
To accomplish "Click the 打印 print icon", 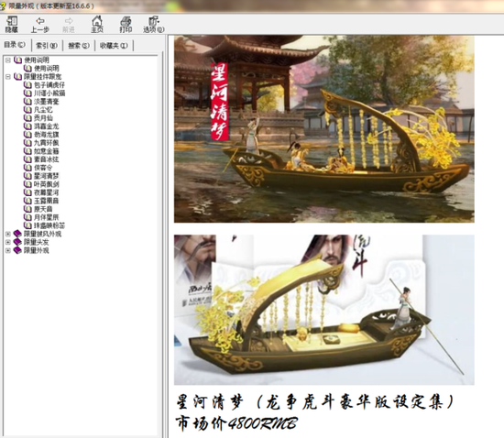I will click(x=126, y=21).
